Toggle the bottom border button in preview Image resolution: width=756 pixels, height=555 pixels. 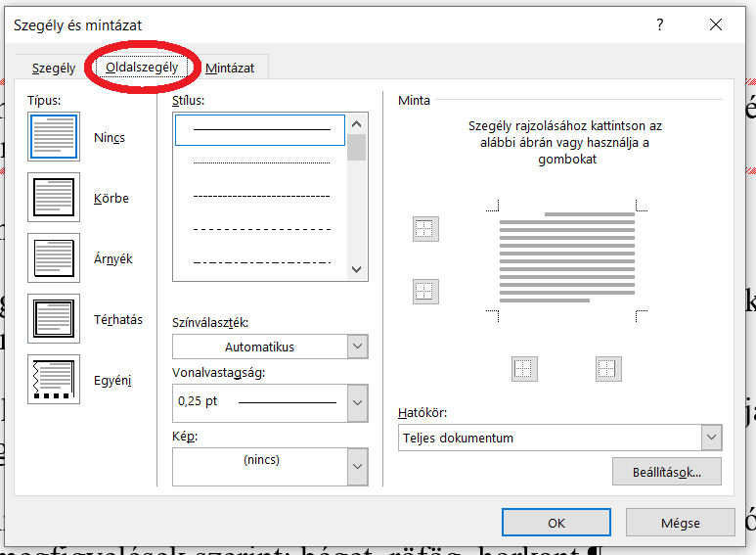(424, 291)
